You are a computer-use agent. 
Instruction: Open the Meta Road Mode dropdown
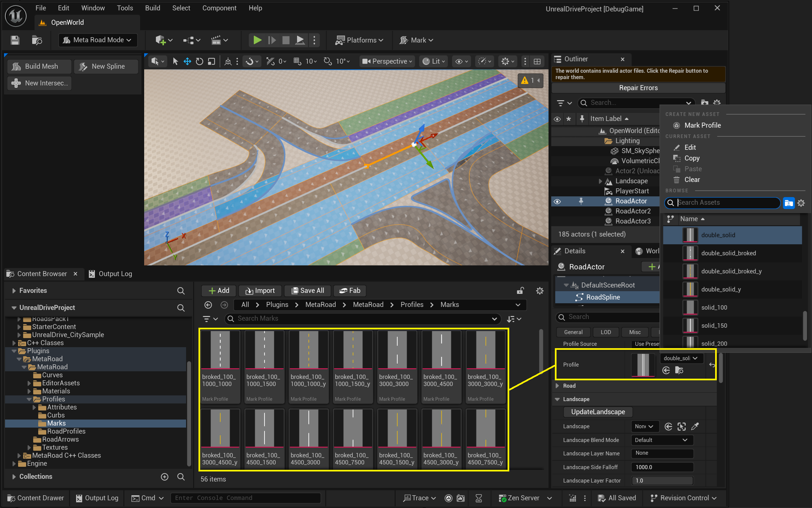(x=98, y=40)
